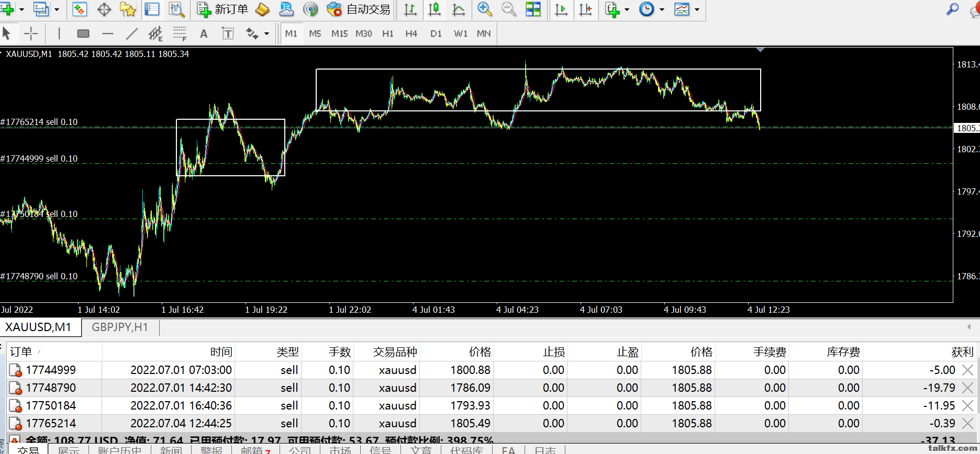Image resolution: width=980 pixels, height=454 pixels.
Task: Switch timeframe to H4
Action: [411, 33]
